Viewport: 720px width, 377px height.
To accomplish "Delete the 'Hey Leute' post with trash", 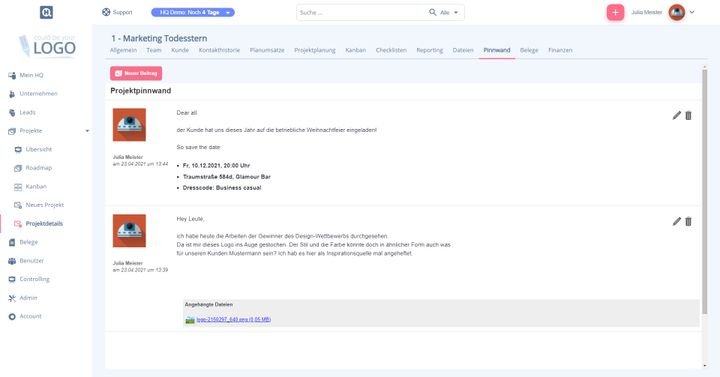I will click(688, 221).
